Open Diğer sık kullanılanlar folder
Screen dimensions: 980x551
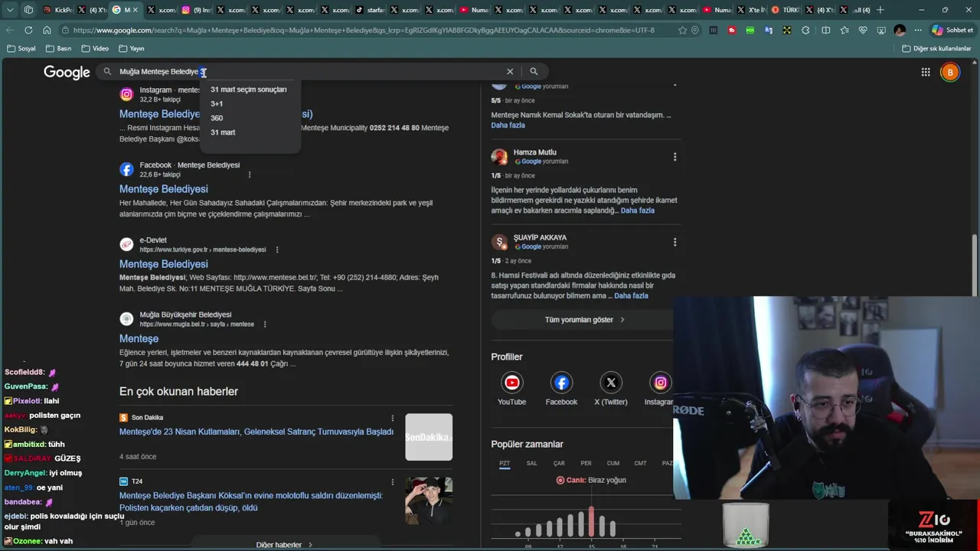pyautogui.click(x=936, y=48)
